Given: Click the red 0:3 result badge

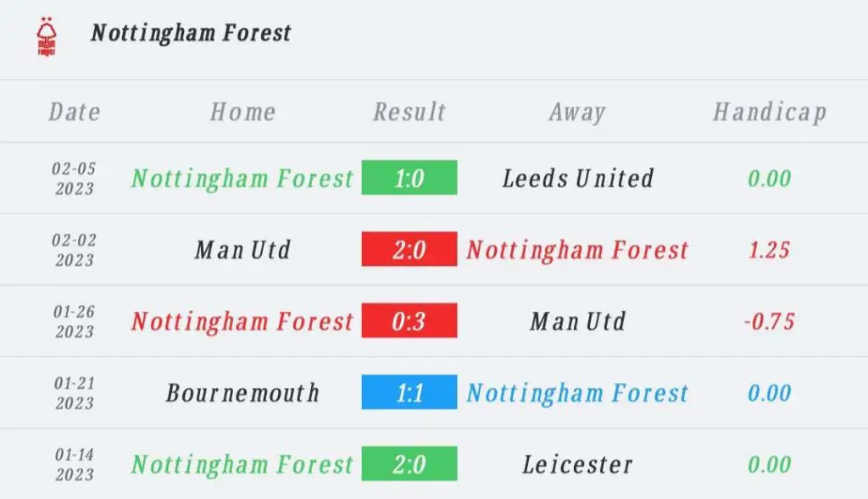Looking at the screenshot, I should 409,320.
